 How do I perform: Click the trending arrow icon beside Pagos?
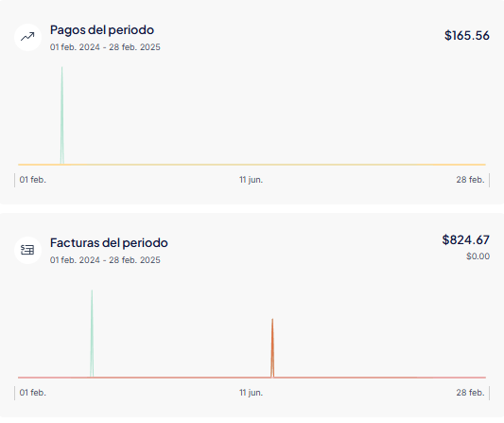pos(27,37)
